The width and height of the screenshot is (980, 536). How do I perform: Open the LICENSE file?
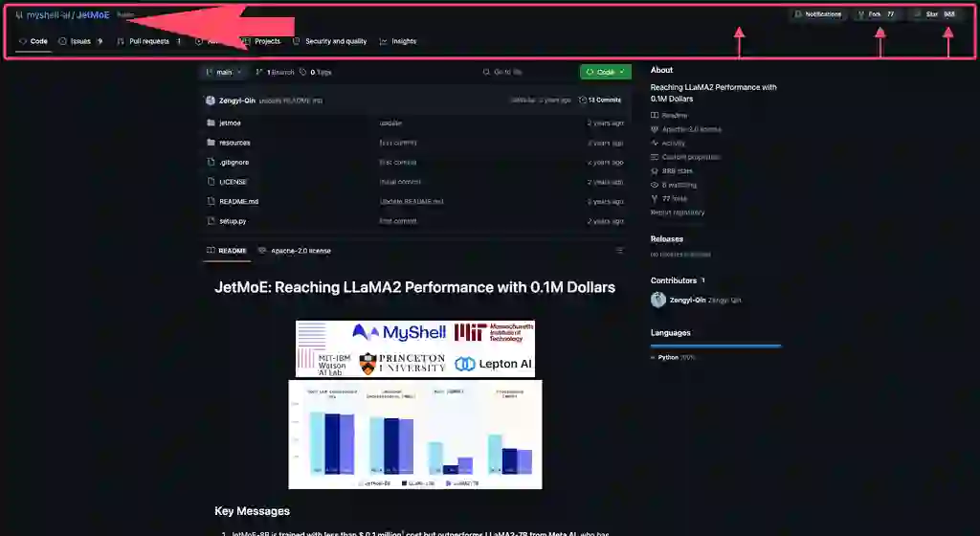pyautogui.click(x=233, y=182)
